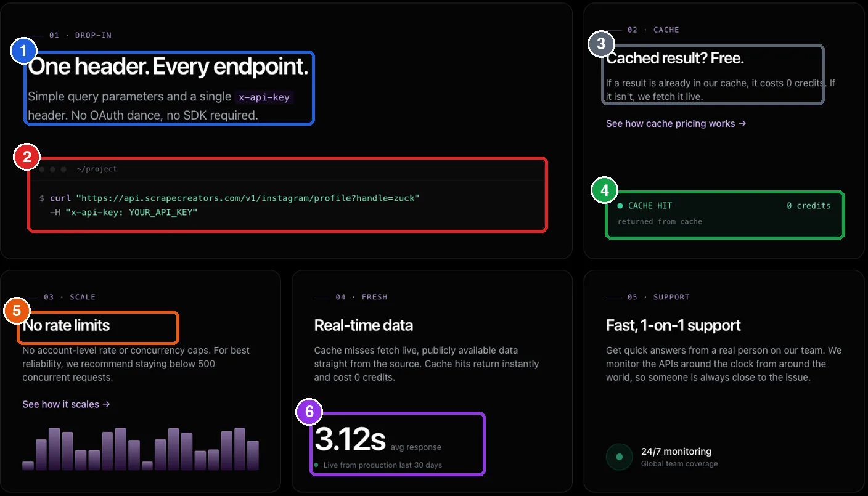Click the "Live from production last 30 days" text
This screenshot has height=496, width=868.
[382, 465]
